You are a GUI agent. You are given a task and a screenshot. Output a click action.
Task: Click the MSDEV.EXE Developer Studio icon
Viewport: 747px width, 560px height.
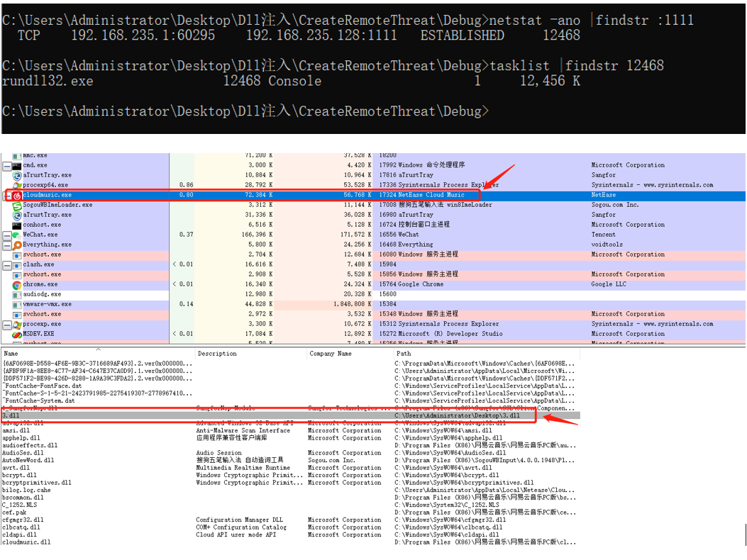click(x=17, y=335)
